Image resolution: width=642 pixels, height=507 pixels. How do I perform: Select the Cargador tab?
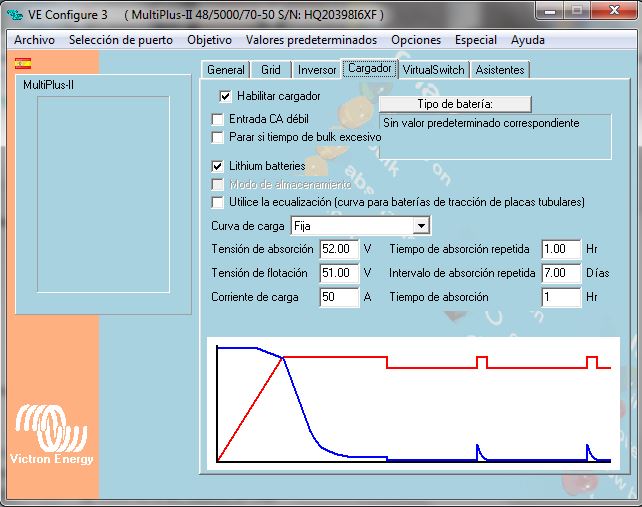pyautogui.click(x=370, y=68)
